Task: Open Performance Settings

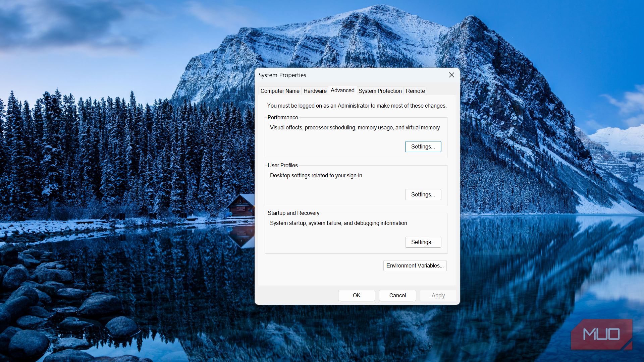Action: point(423,146)
